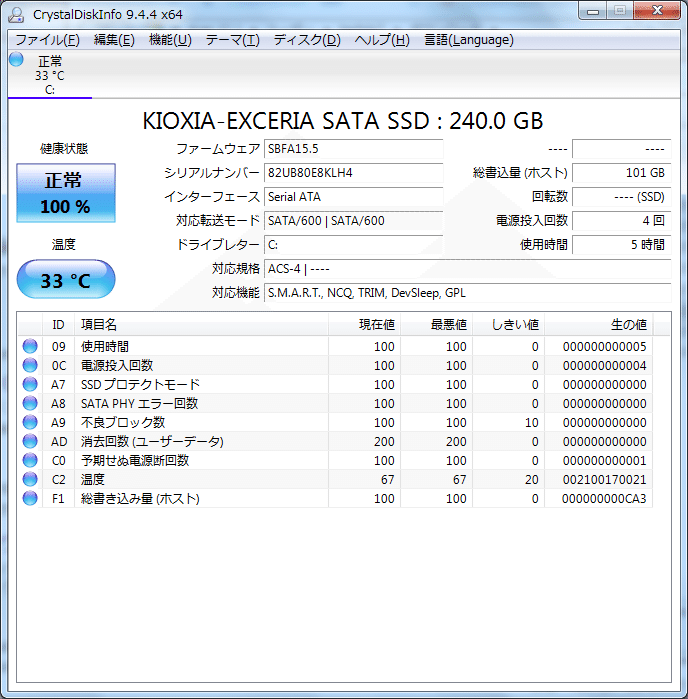
Task: Click the drive letter field C:
Action: 354,245
